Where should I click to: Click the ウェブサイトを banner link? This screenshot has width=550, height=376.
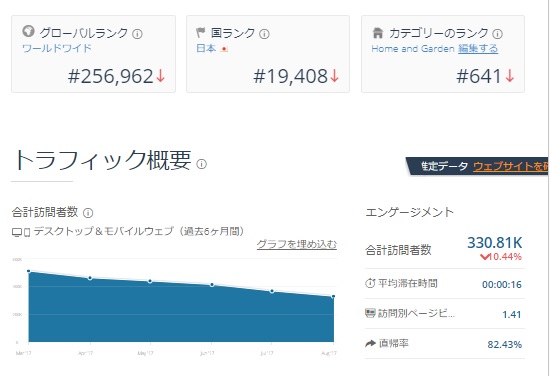(x=511, y=166)
